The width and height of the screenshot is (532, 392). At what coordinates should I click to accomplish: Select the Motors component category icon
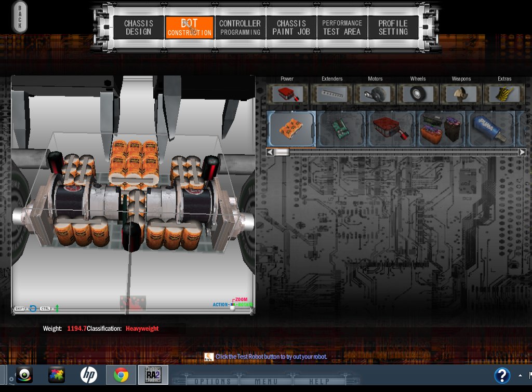pos(375,94)
